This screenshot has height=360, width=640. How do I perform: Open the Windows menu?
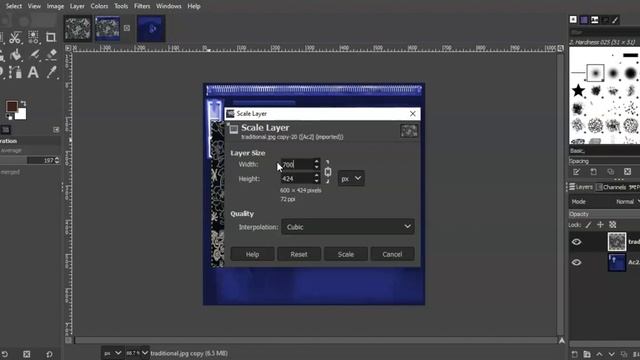point(169,6)
